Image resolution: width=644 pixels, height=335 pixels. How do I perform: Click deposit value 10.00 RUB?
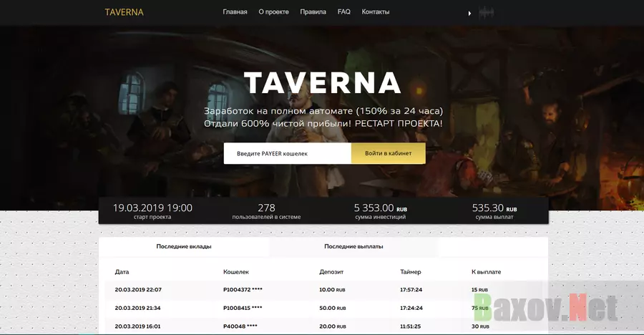[332, 290]
